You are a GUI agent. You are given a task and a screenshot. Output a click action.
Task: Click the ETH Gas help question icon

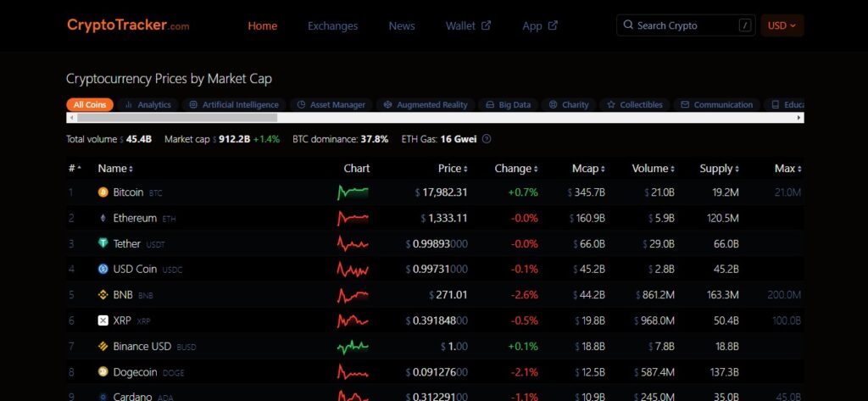pos(487,139)
